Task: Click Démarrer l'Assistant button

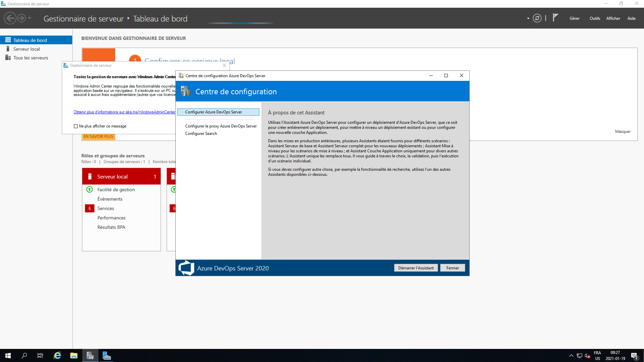Action: click(416, 268)
